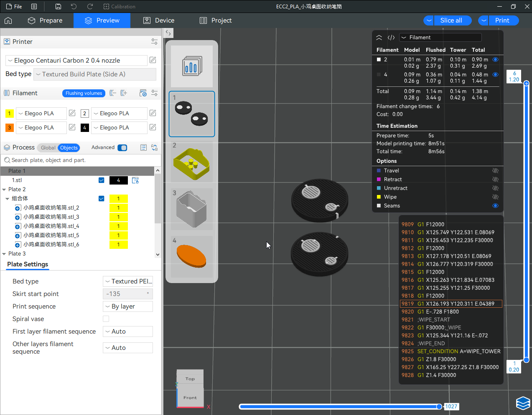Collapse the left sidebar panel arrow
532x415 pixels.
168,33
